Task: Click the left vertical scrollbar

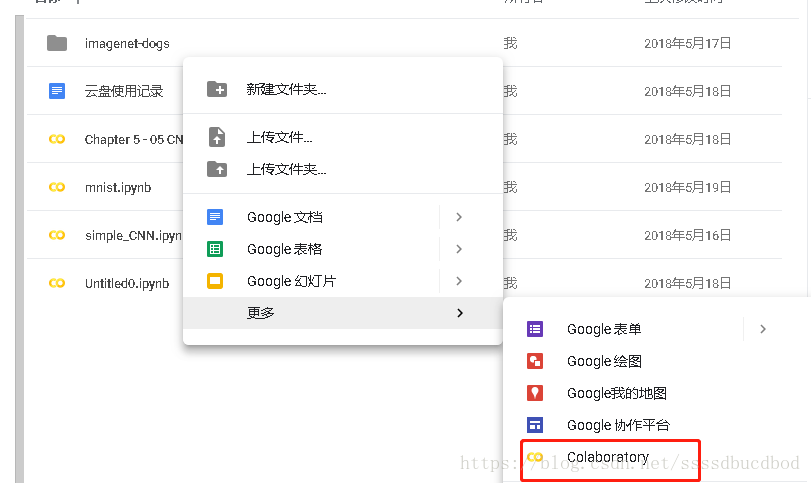Action: tap(19, 249)
